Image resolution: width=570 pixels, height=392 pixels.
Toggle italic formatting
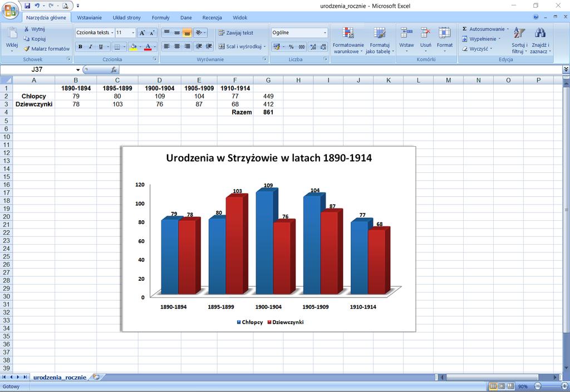point(90,47)
